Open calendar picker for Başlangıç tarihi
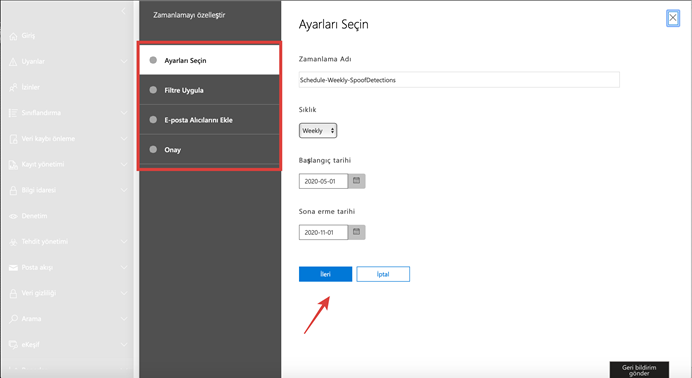The height and width of the screenshot is (378, 692). click(357, 181)
